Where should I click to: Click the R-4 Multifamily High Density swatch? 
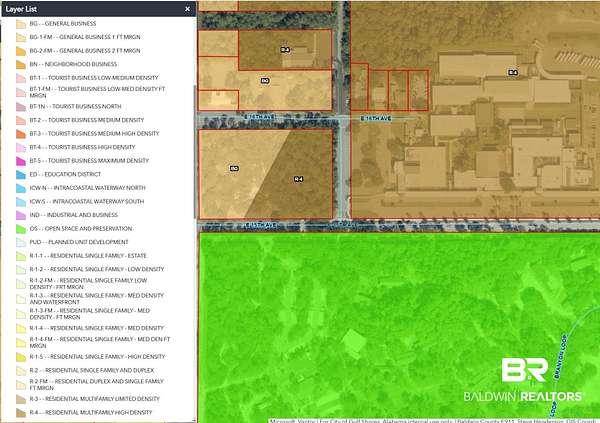point(21,413)
